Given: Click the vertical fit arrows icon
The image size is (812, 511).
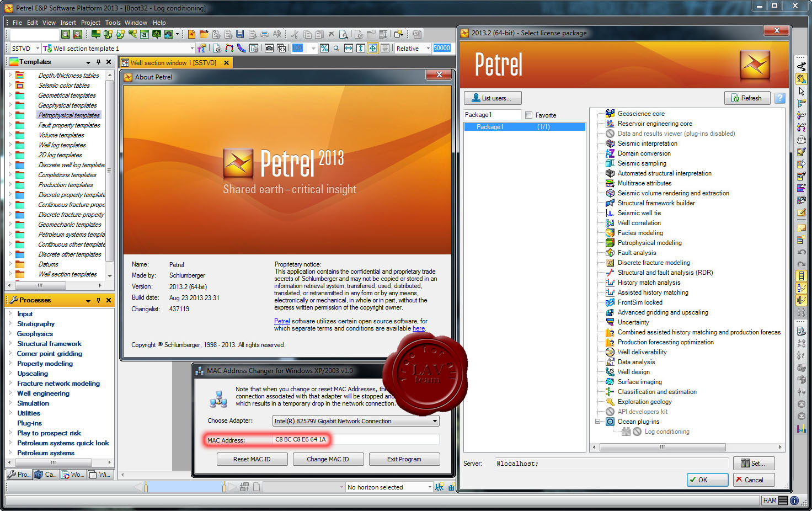Looking at the screenshot, I should click(x=361, y=49).
